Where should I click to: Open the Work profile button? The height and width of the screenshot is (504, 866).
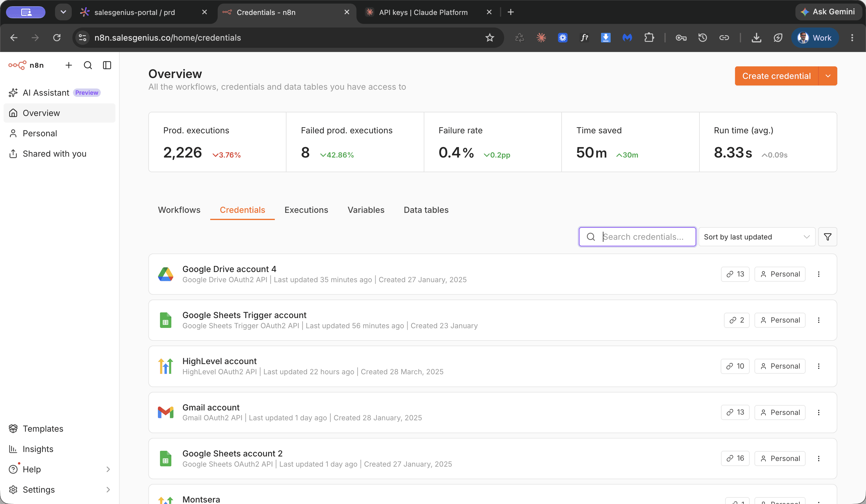click(815, 38)
